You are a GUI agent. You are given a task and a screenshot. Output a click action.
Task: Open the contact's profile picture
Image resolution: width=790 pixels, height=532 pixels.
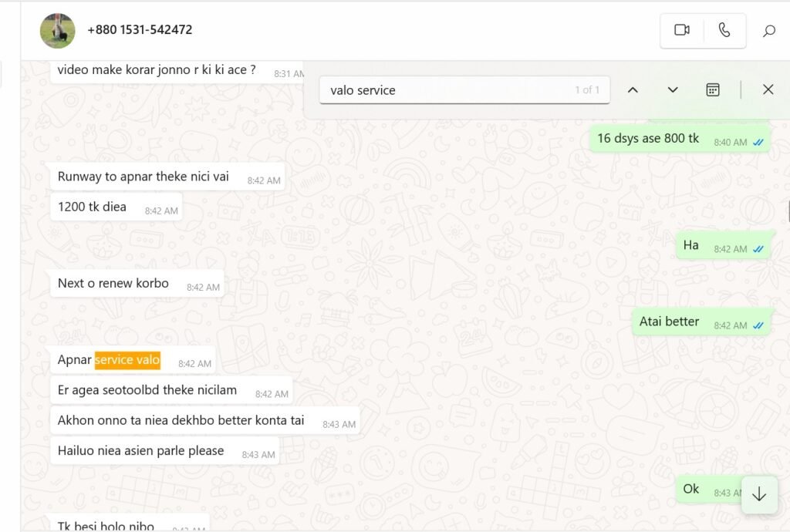pos(58,31)
